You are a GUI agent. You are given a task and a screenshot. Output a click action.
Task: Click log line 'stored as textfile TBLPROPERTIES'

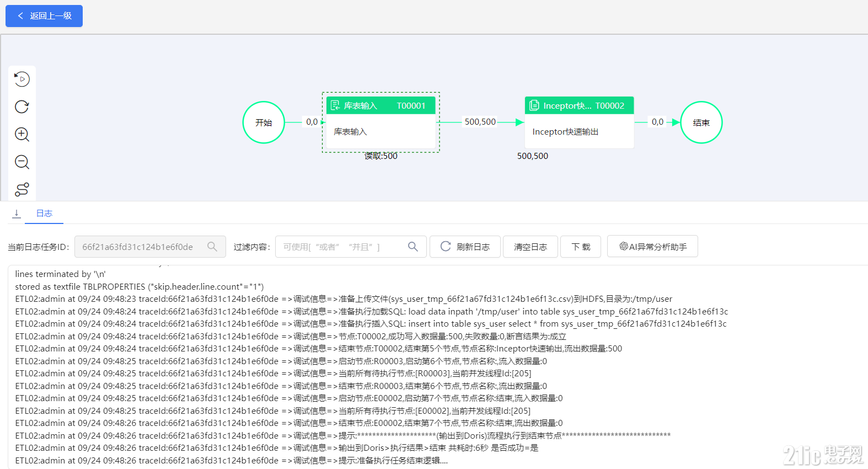click(140, 287)
